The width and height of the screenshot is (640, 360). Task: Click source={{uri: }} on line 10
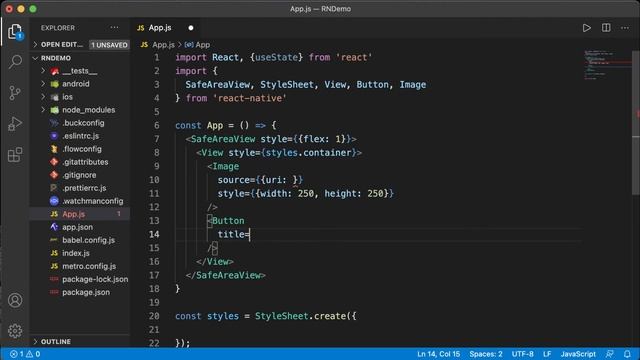point(260,180)
